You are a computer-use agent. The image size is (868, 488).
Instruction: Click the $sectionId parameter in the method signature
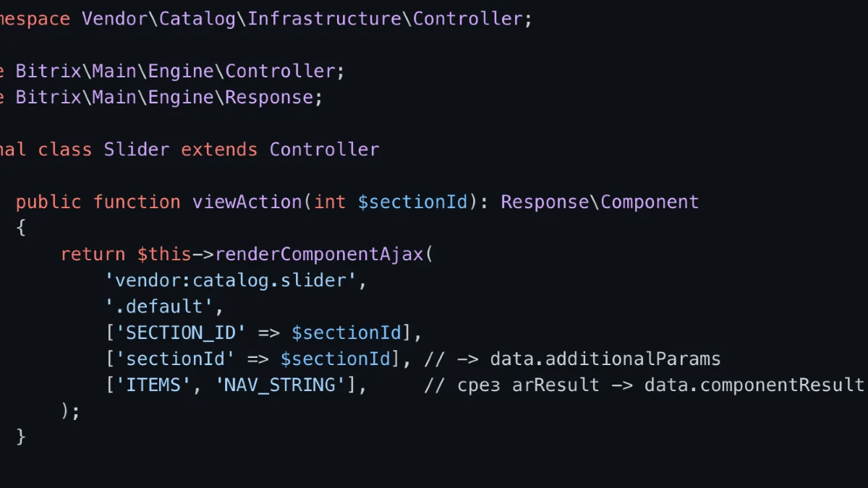pyautogui.click(x=413, y=202)
